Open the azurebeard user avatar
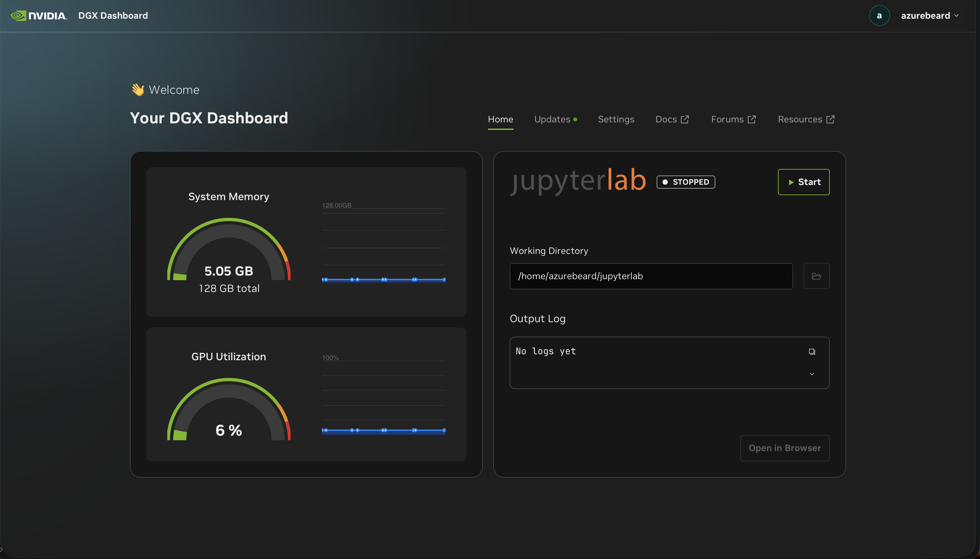 point(879,16)
